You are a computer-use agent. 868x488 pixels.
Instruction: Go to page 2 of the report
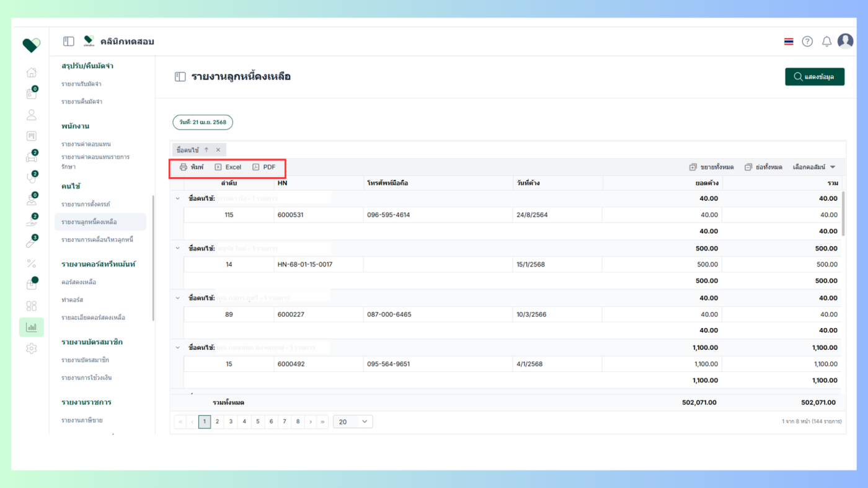click(217, 422)
